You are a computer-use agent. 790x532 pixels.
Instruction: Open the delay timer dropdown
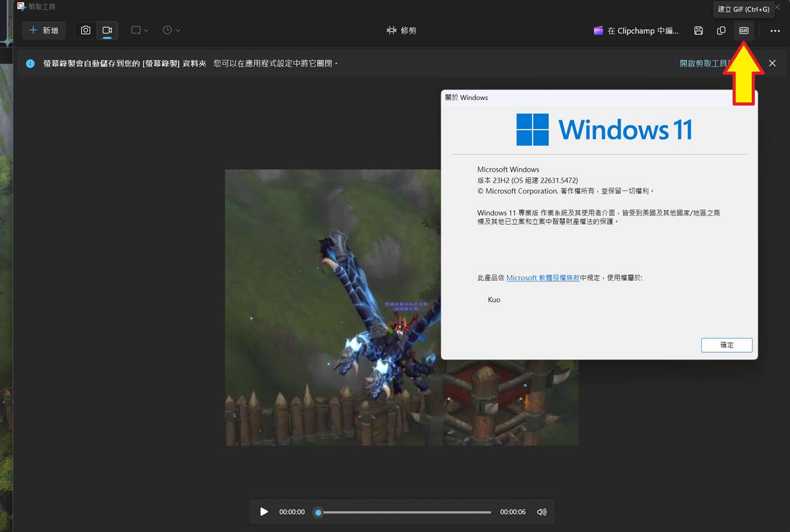coord(172,30)
